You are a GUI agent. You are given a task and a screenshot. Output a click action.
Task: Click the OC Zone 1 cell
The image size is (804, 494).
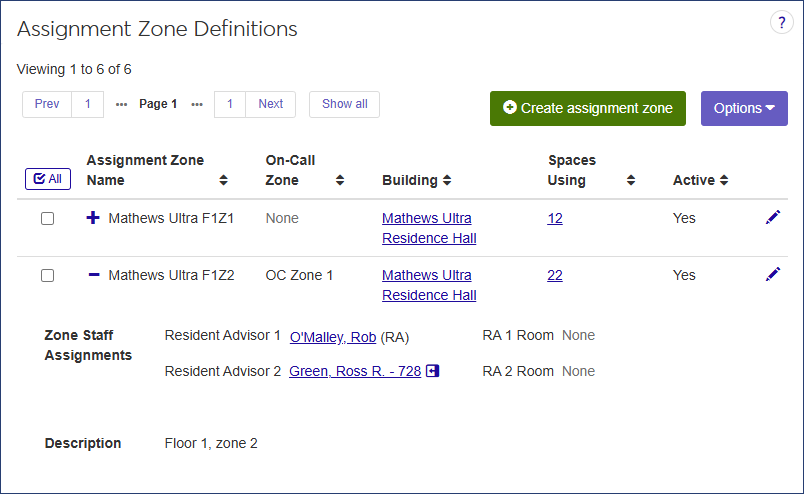[x=299, y=275]
